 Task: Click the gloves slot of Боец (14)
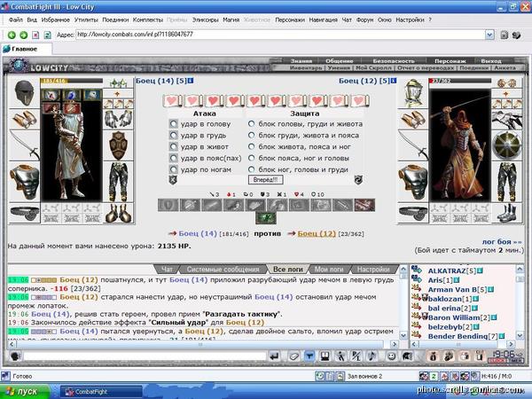click(x=119, y=119)
